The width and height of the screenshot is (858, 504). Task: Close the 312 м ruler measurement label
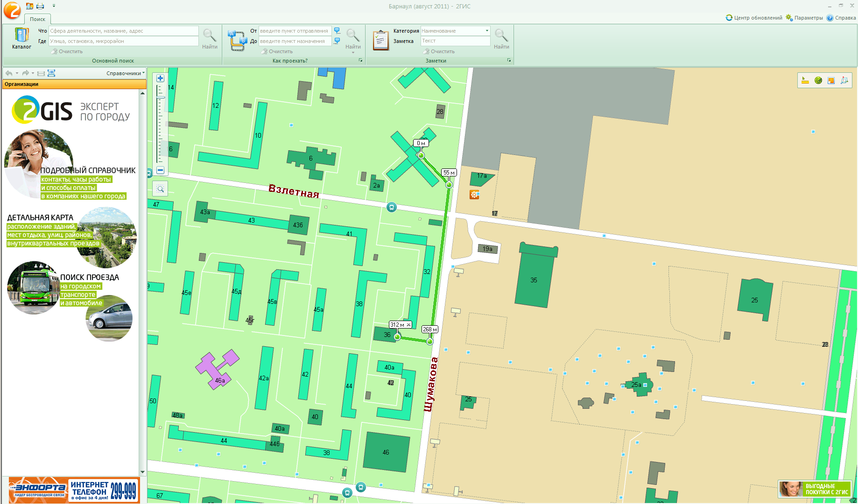pos(408,324)
